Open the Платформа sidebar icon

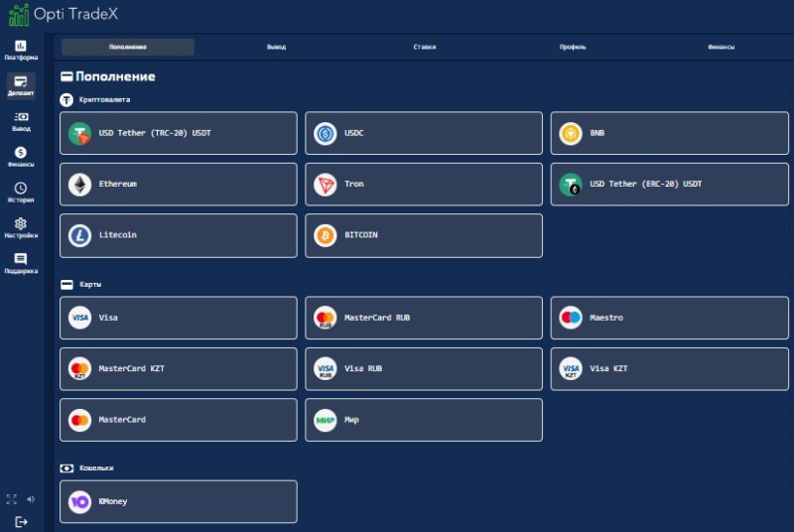click(x=21, y=50)
